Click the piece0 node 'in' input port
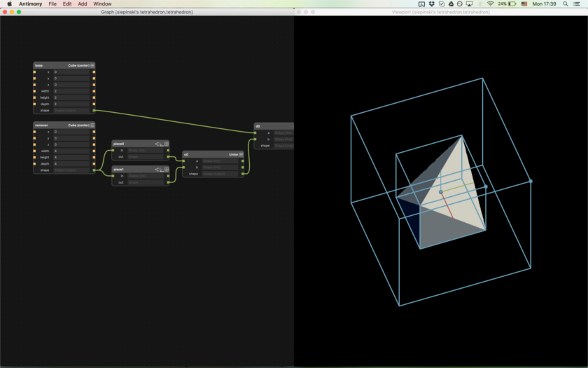 pyautogui.click(x=113, y=150)
